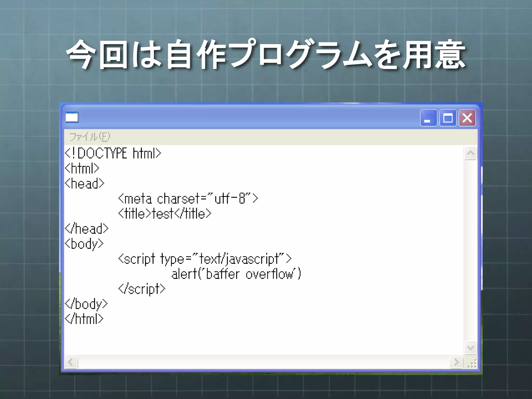
Task: Click the '</script>' closing tag line
Action: [x=142, y=289]
